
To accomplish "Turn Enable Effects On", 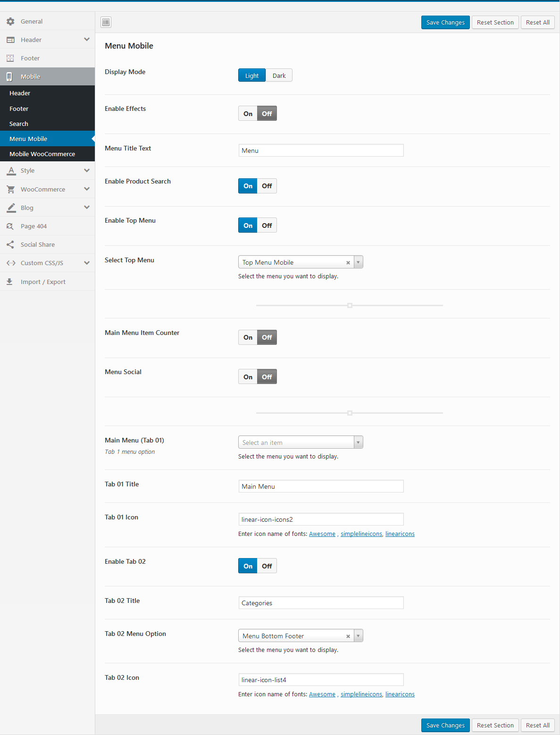I will (248, 114).
